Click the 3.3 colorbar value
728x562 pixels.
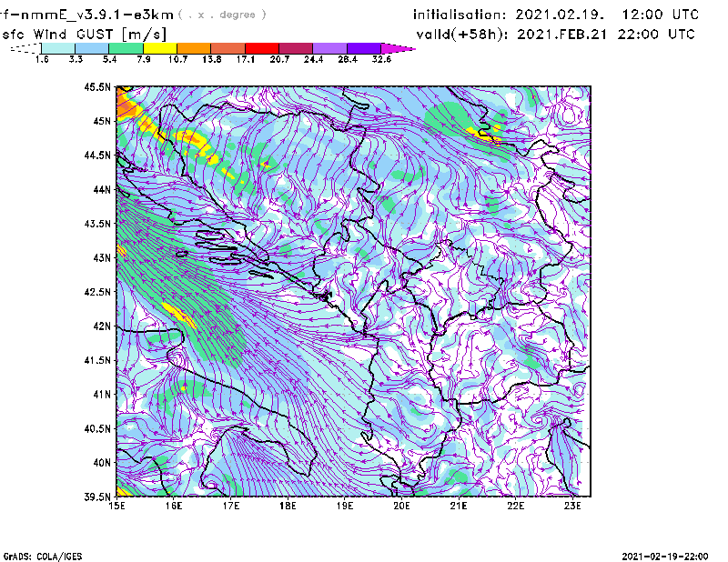pyautogui.click(x=76, y=59)
